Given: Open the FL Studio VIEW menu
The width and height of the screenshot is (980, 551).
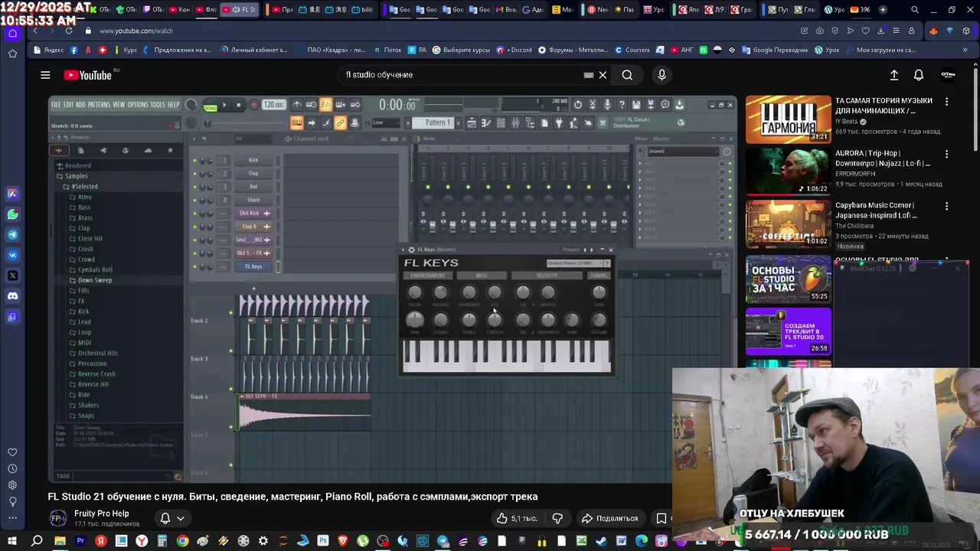Looking at the screenshot, I should pos(119,105).
